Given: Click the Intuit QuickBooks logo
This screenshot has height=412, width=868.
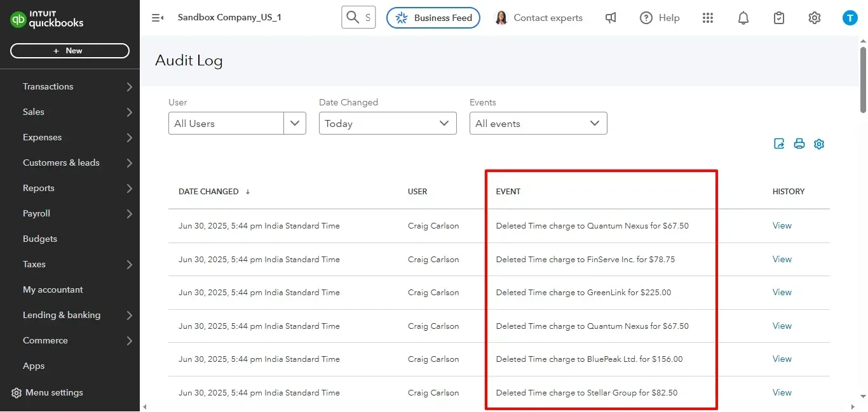Looking at the screenshot, I should coord(47,19).
